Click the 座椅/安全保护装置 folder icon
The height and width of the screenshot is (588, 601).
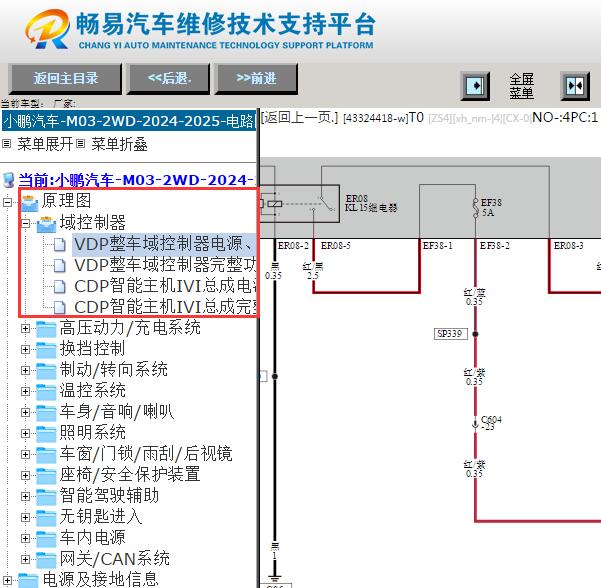46,476
